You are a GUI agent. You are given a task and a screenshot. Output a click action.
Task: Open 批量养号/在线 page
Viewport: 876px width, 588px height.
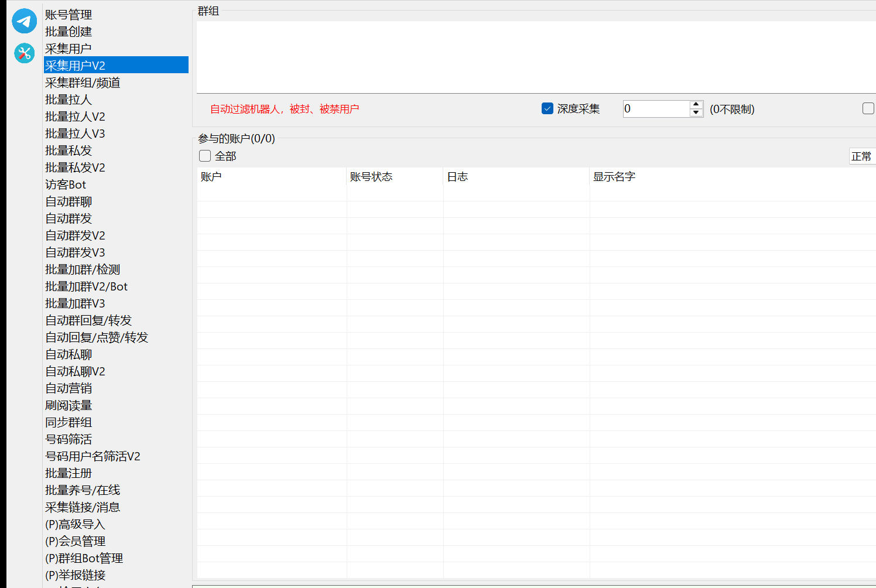pyautogui.click(x=116, y=490)
